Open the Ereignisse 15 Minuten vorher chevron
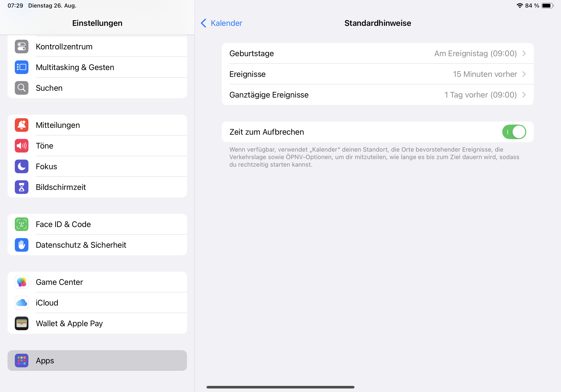 [524, 74]
